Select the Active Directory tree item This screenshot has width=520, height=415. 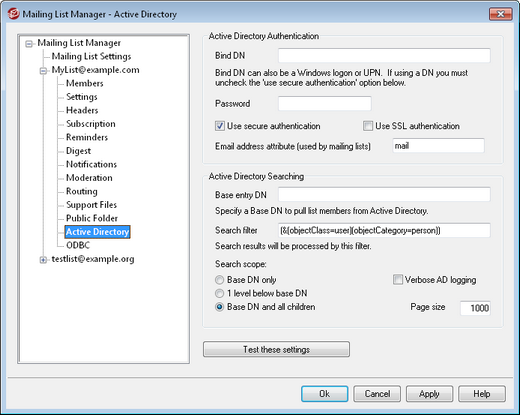pyautogui.click(x=97, y=232)
